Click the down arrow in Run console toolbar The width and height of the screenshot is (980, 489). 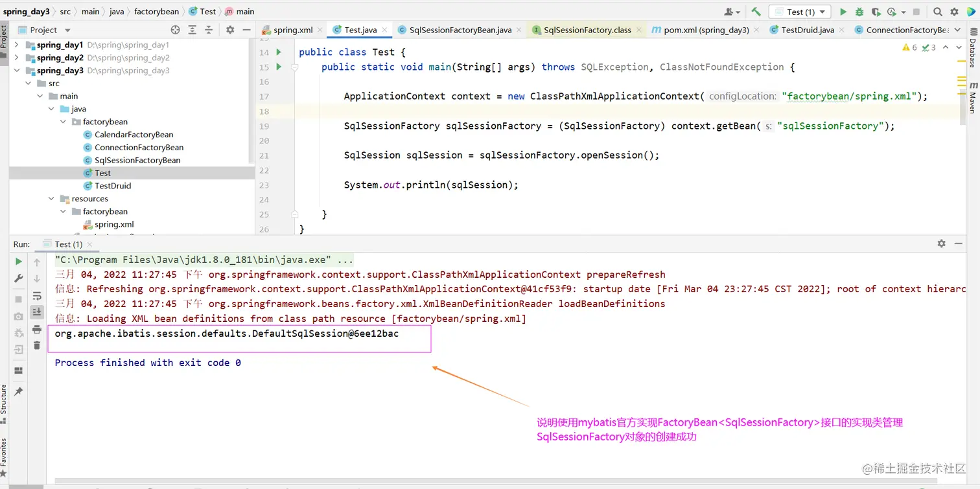click(37, 279)
